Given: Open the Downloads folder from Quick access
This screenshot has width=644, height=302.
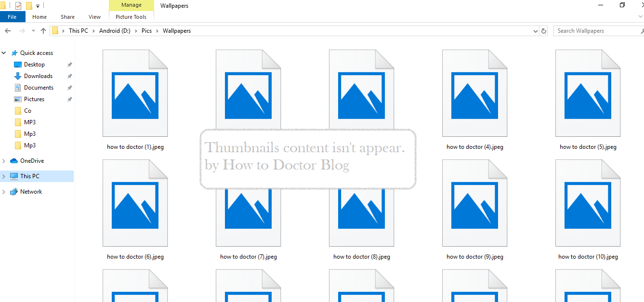Looking at the screenshot, I should 38,76.
